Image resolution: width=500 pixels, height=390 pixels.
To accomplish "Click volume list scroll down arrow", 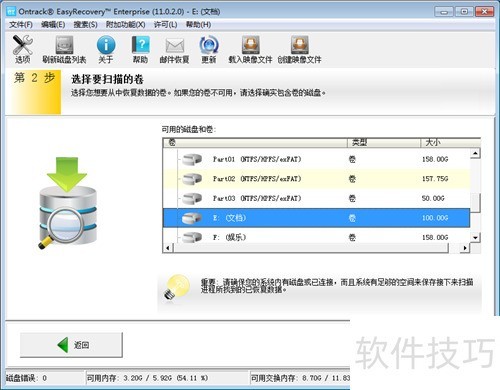I will click(475, 238).
